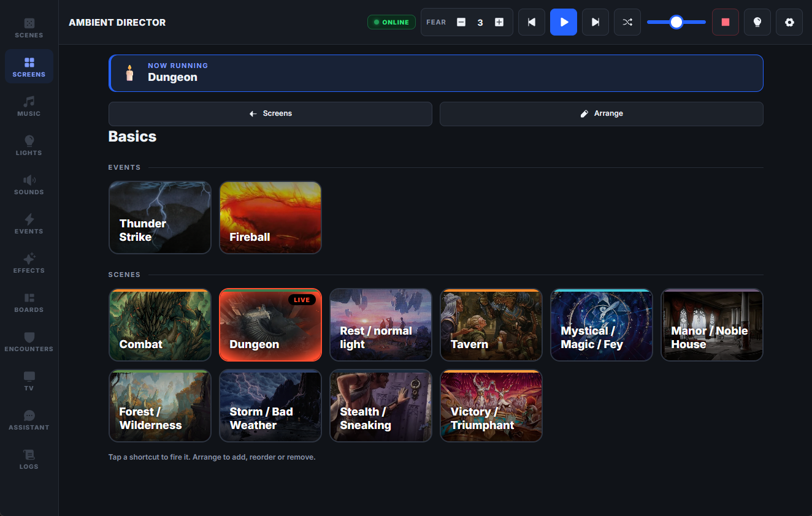Select the Screens sidebar item
812x516 pixels.
pyautogui.click(x=29, y=66)
